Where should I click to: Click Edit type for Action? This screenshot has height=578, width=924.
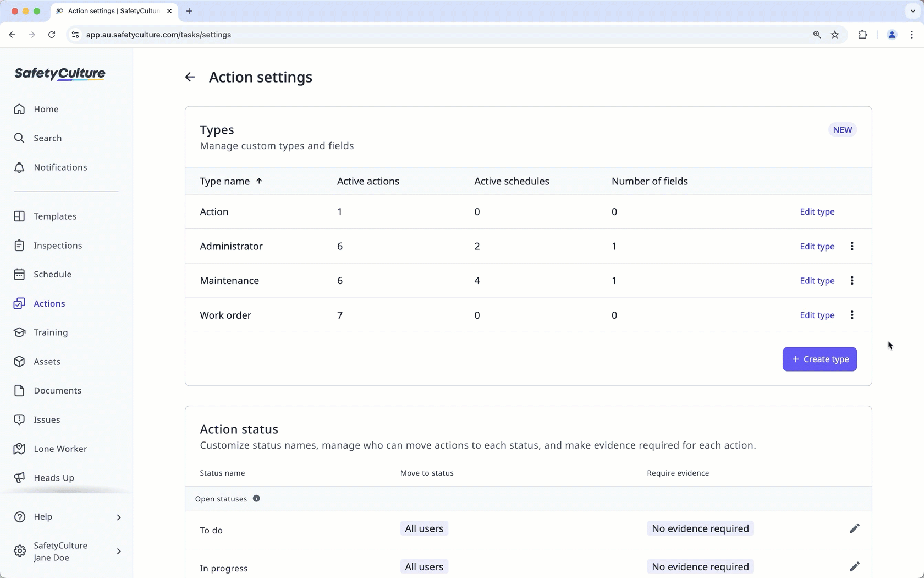pyautogui.click(x=817, y=212)
